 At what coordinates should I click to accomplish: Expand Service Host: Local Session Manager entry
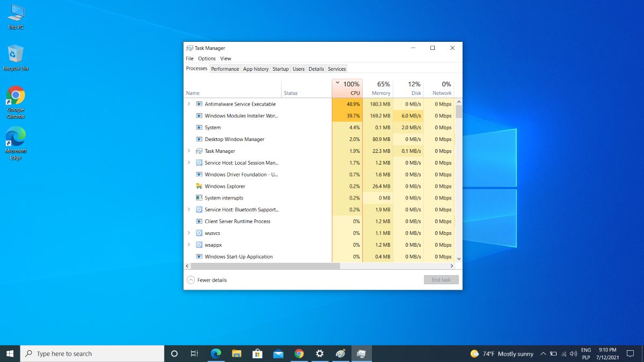coord(189,162)
